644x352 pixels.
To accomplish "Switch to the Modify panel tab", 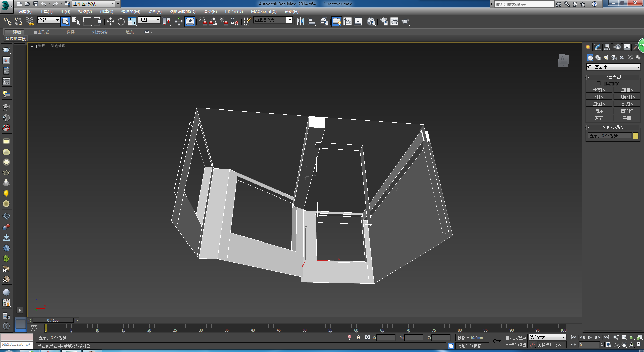I will click(x=598, y=47).
